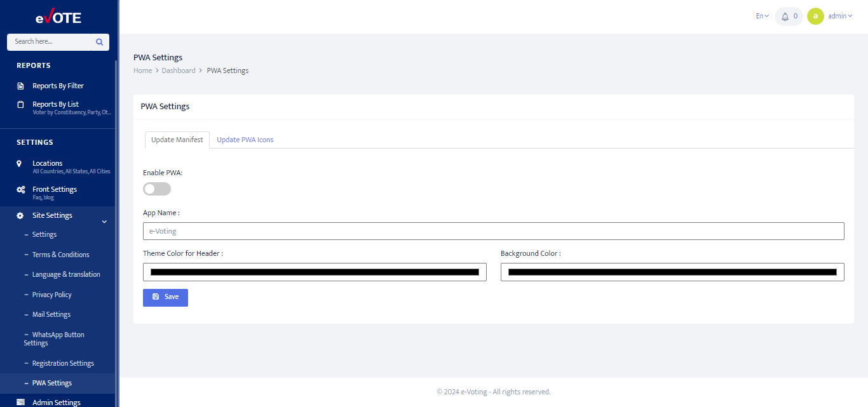
Task: Collapse the Site Settings submenu
Action: click(x=104, y=220)
